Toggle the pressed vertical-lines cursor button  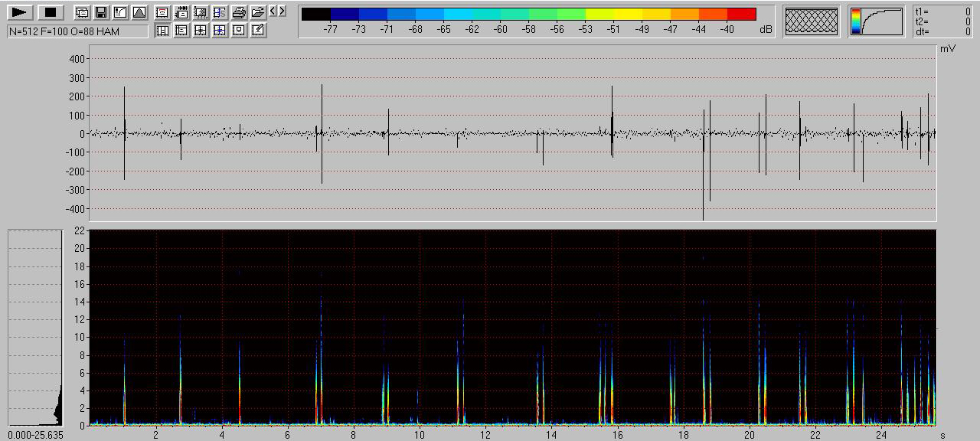point(162,31)
